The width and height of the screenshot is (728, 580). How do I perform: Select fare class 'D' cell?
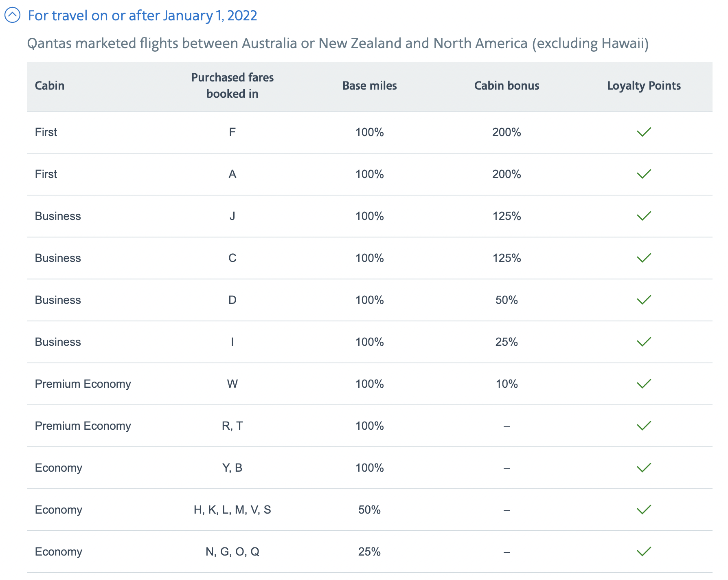click(x=232, y=300)
